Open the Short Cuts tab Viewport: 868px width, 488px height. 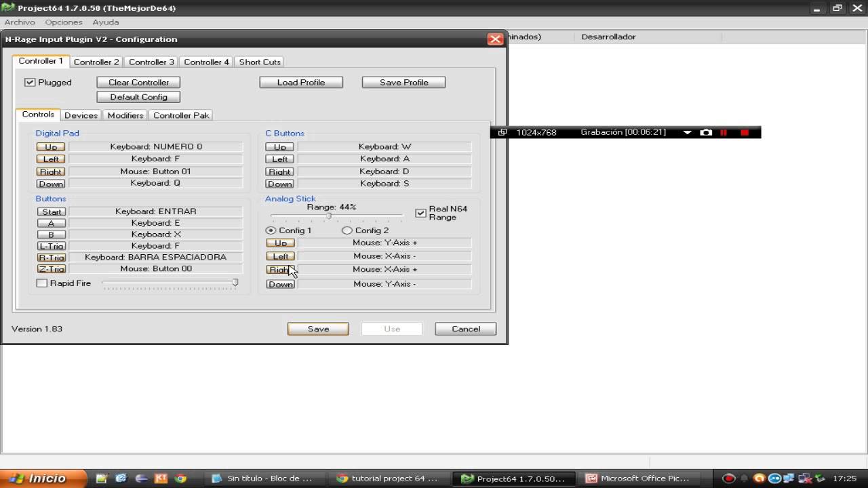click(x=260, y=62)
